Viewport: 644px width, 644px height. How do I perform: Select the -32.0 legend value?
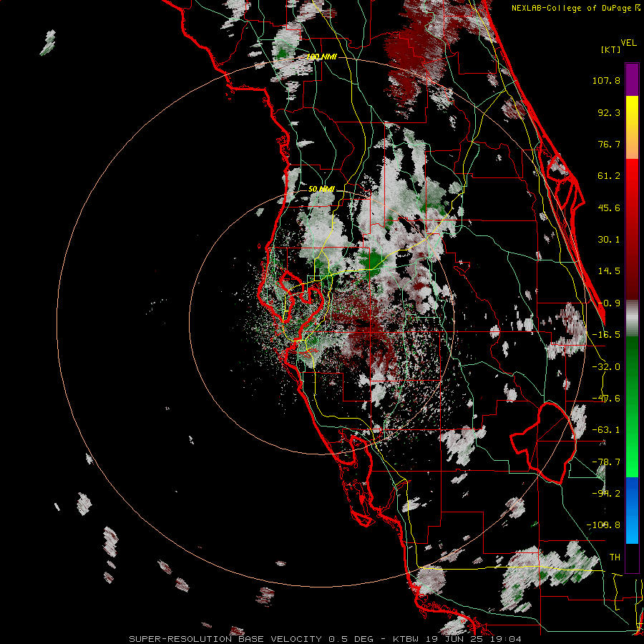[606, 367]
